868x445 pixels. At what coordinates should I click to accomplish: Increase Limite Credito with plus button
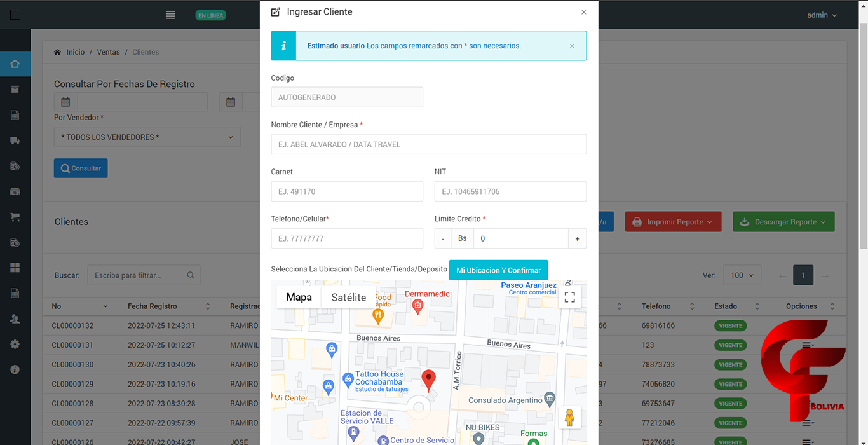[577, 238]
